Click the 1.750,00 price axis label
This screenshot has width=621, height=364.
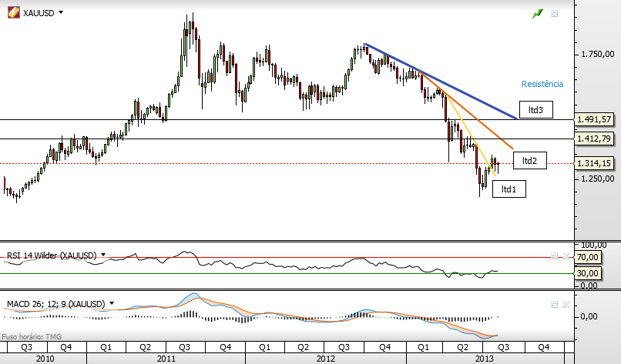(x=598, y=54)
